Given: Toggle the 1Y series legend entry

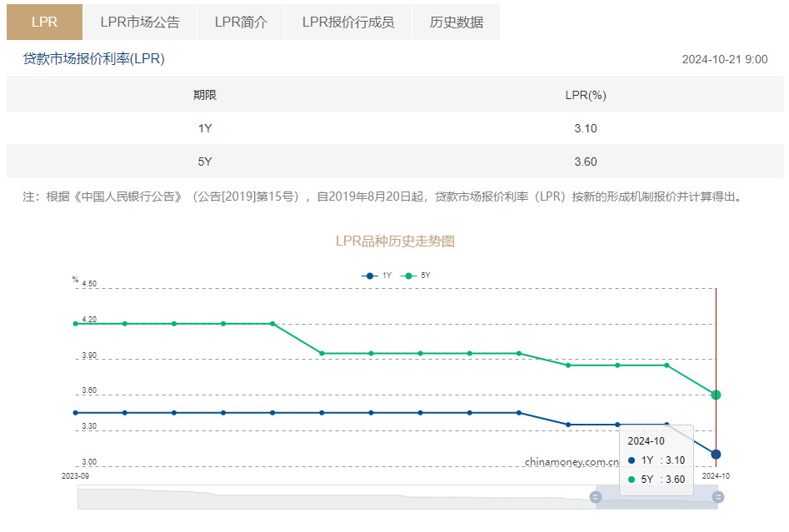Looking at the screenshot, I should coord(377,276).
